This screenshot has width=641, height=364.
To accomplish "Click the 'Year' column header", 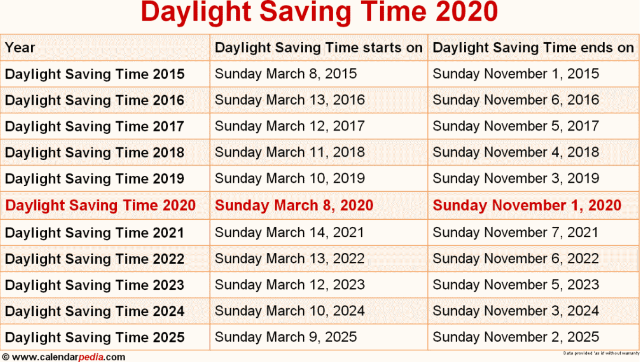I will [20, 48].
